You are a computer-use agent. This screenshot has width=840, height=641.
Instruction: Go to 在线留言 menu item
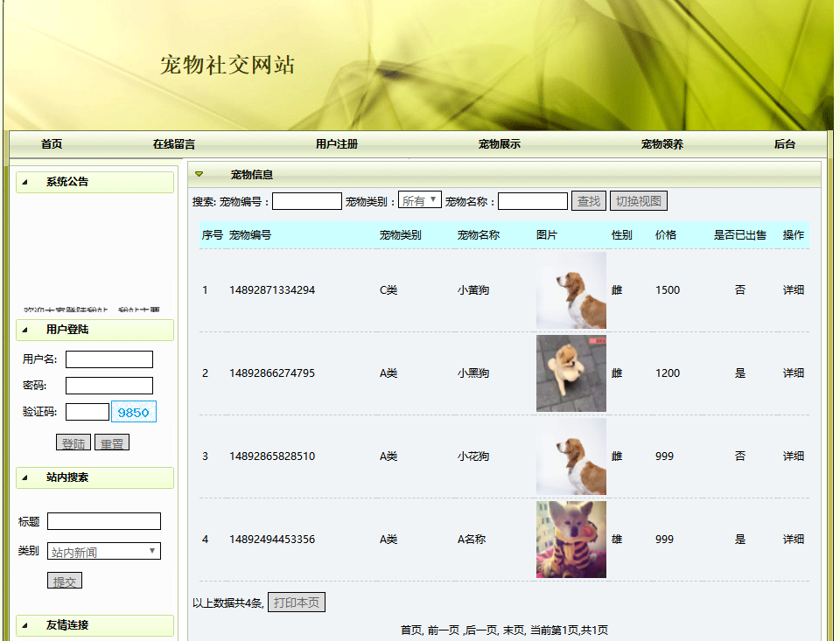point(173,144)
